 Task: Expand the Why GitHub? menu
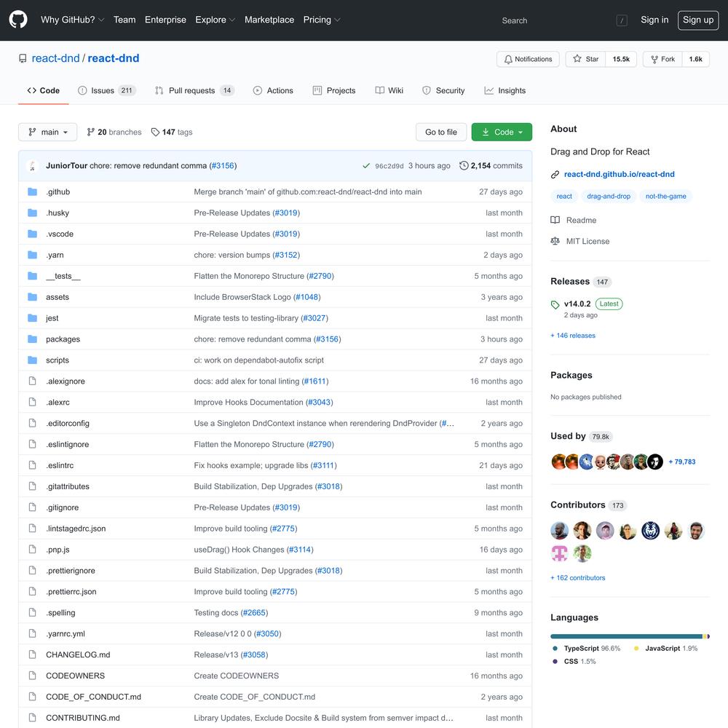click(x=72, y=20)
